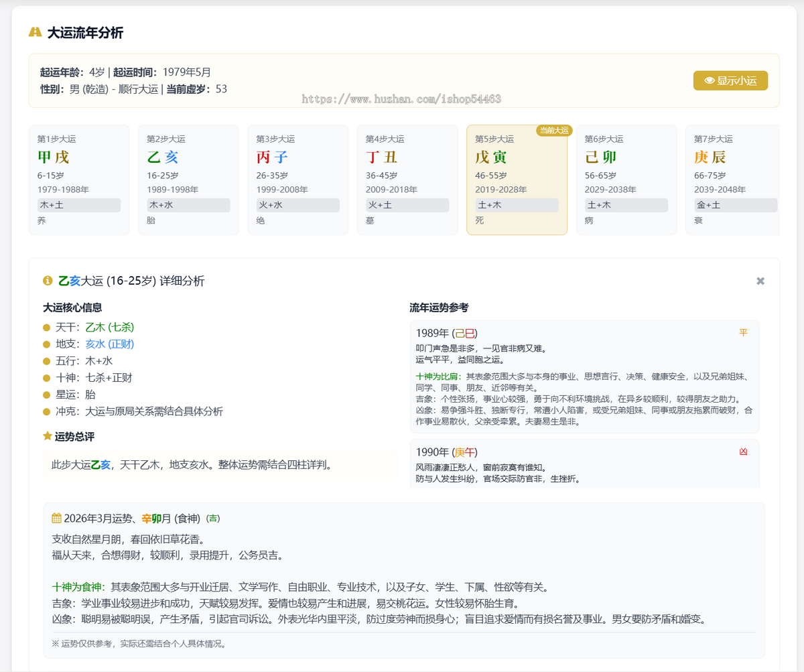Viewport: 804px width, 672px height.
Task: Click the 木+土 element tag on 甲戌 card
Action: tap(79, 205)
